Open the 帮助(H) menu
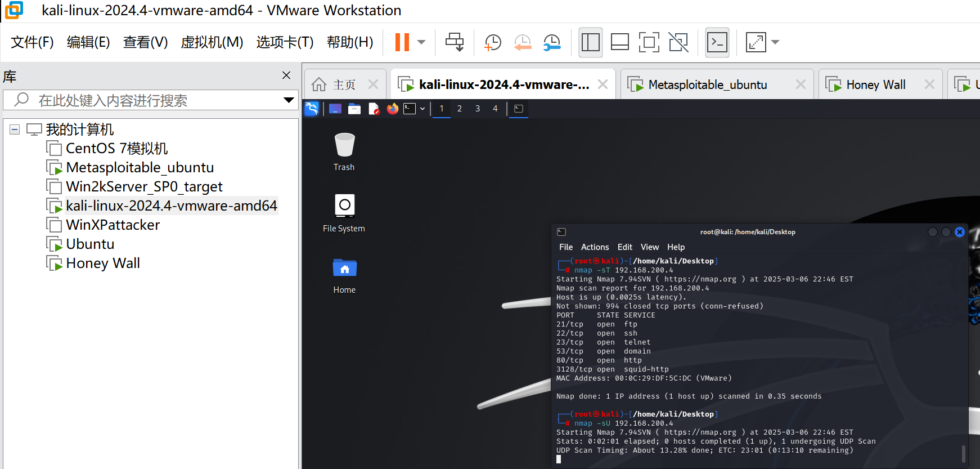This screenshot has width=980, height=469. pos(350,42)
